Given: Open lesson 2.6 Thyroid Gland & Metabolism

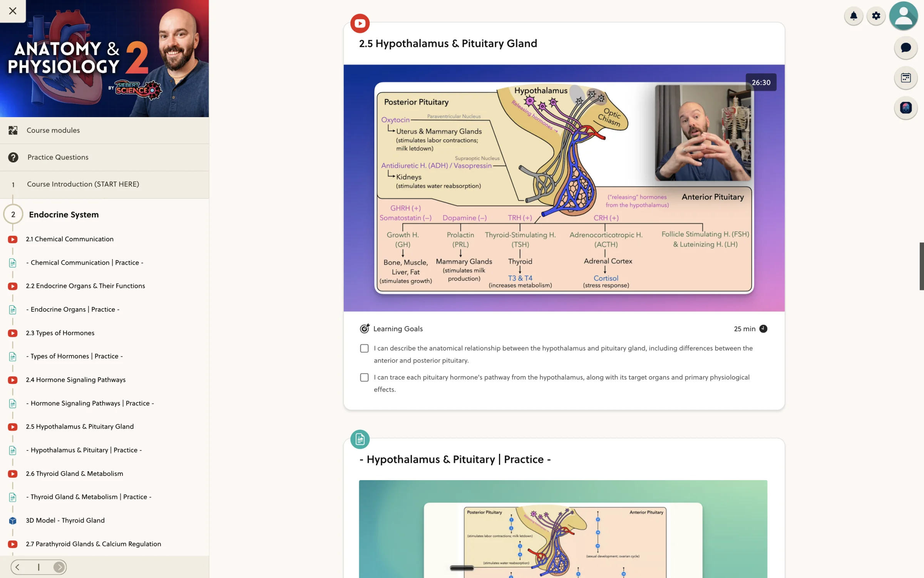Looking at the screenshot, I should (x=75, y=474).
